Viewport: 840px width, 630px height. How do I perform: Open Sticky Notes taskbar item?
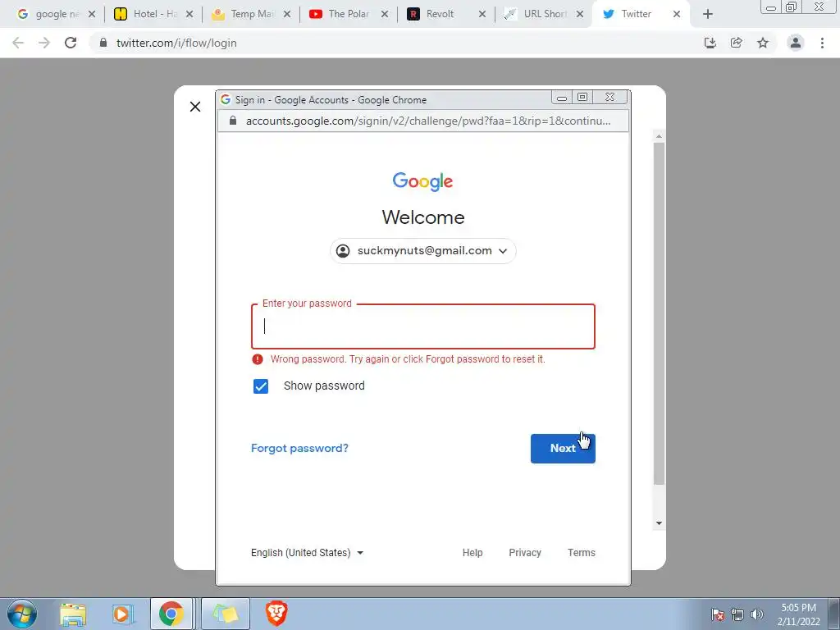coord(226,614)
